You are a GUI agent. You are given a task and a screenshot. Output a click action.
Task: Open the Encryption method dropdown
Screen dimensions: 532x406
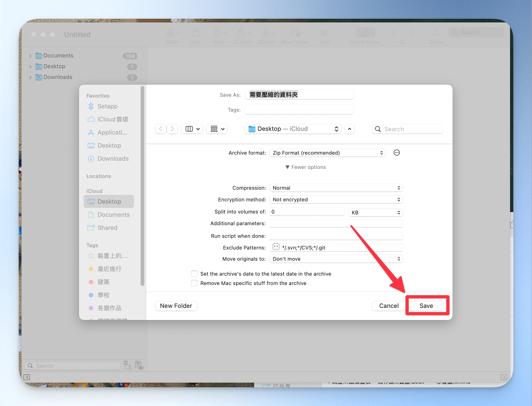[336, 200]
